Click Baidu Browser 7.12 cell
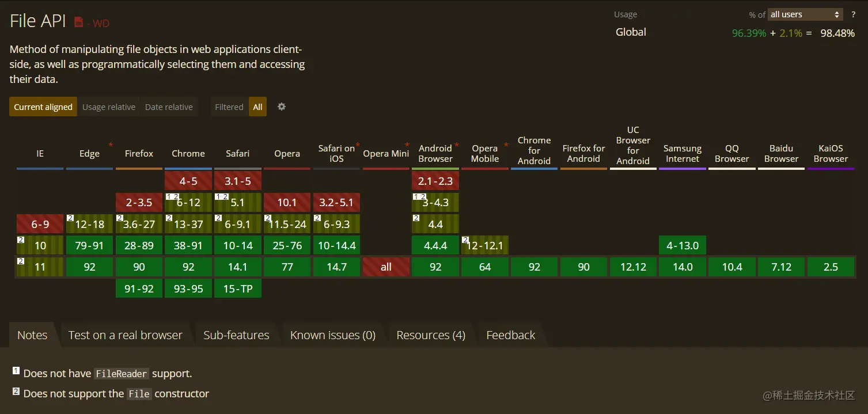The height and width of the screenshot is (414, 868). 782,267
